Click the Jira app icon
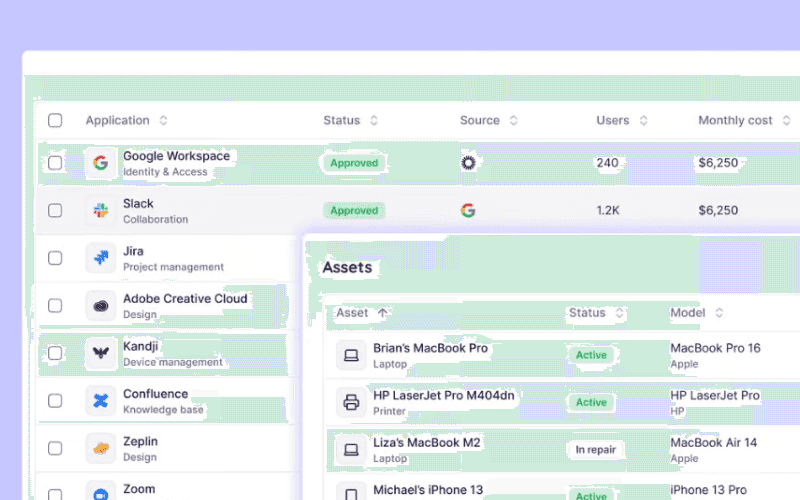 pyautogui.click(x=101, y=258)
